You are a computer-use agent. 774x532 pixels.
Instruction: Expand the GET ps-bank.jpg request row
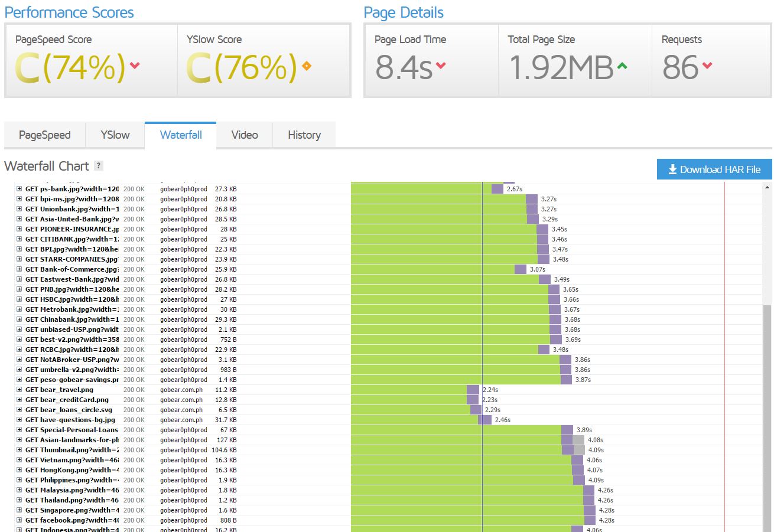click(x=19, y=189)
